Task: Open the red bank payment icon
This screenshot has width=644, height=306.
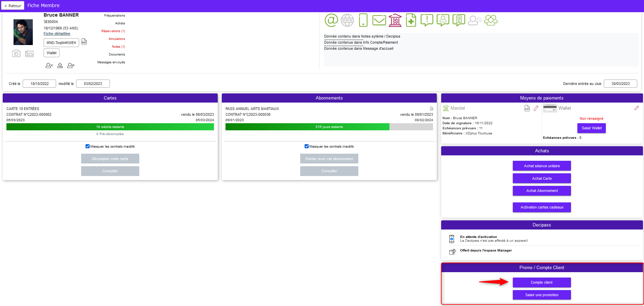Action: [395, 20]
